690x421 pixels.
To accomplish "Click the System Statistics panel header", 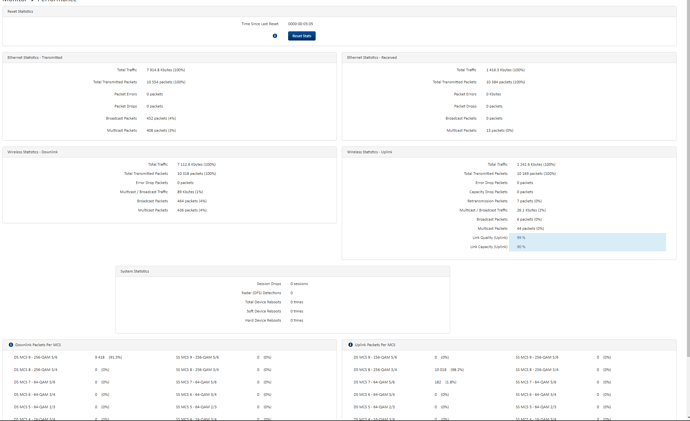I will [x=283, y=271].
